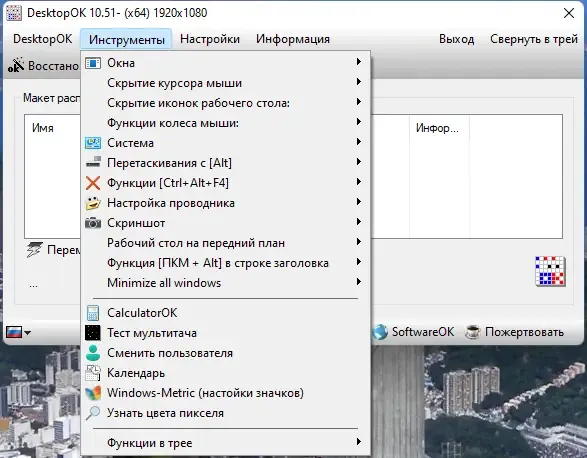Expand Скрытие курсора мыши submenu arrow
This screenshot has height=458, width=587.
[x=359, y=81]
